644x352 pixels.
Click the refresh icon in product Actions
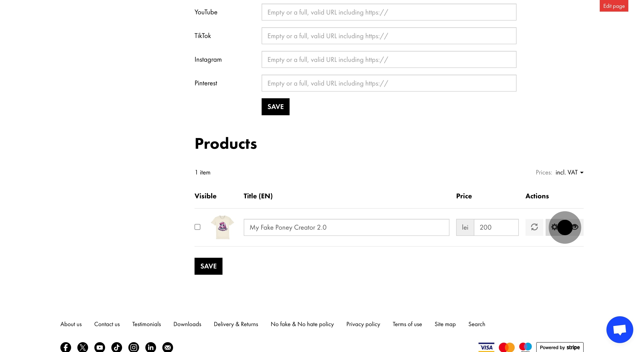(534, 227)
